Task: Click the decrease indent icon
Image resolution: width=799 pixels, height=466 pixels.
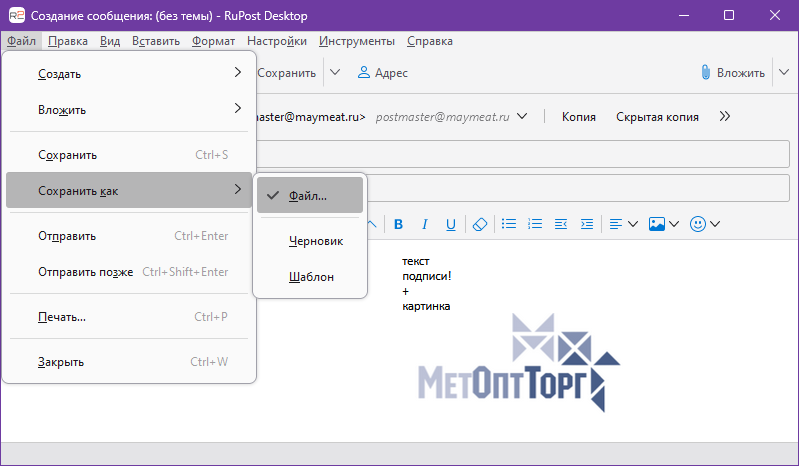Action: [560, 224]
